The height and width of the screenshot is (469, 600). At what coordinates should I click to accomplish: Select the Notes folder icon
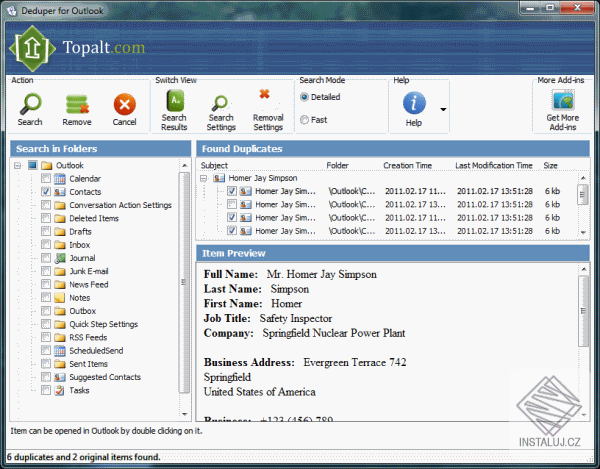click(x=59, y=298)
